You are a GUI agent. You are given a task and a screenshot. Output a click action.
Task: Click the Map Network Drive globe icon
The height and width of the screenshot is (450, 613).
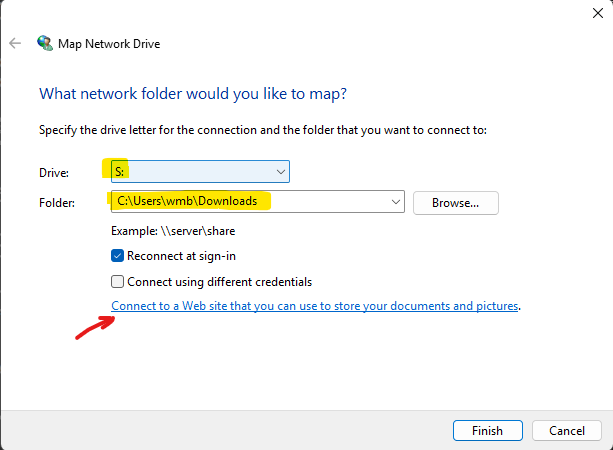coord(44,43)
